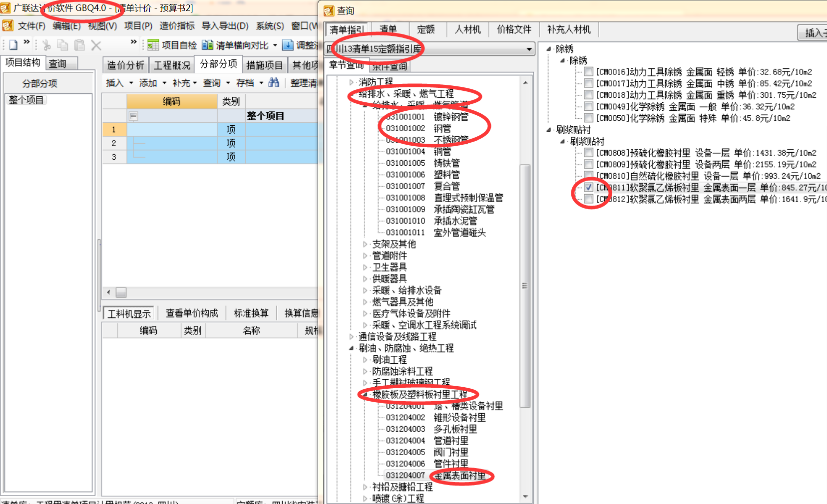This screenshot has height=504, width=827.
Task: Check CM0016 动力工具除锈 轻锈 checkbox
Action: (589, 72)
